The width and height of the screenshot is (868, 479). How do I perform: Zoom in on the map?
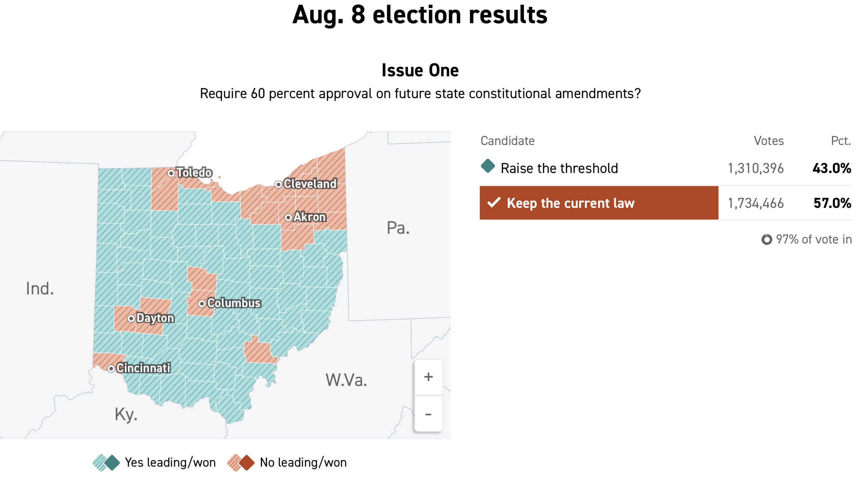tap(428, 377)
